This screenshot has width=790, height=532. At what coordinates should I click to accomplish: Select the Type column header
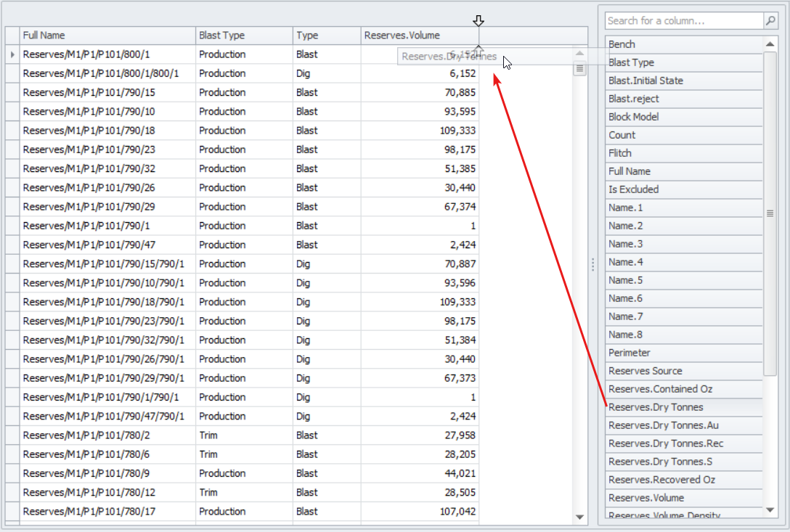point(327,36)
